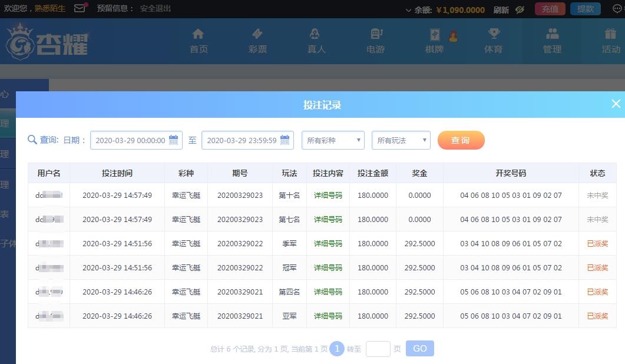Expand the 所有玩法 play method dropdown
The height and width of the screenshot is (364, 625).
[401, 140]
